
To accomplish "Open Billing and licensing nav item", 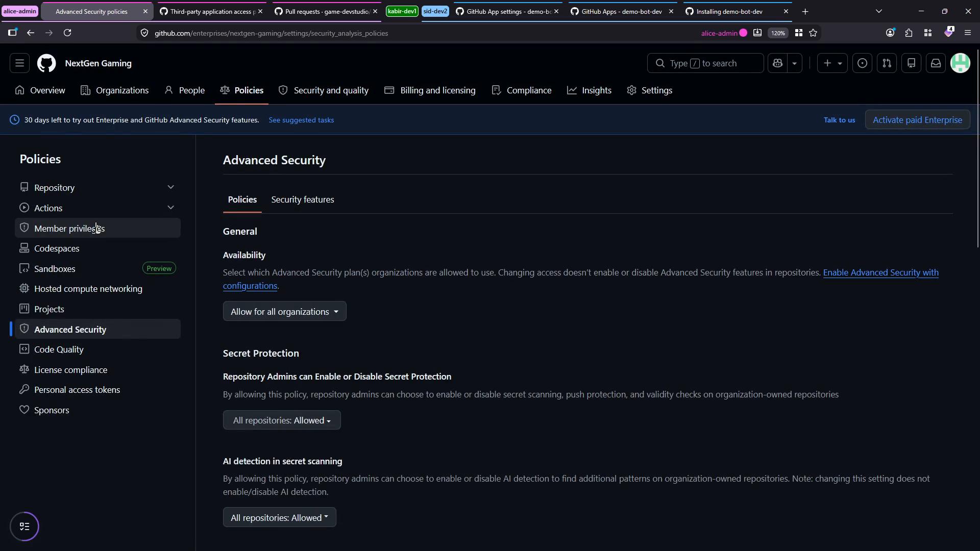I will point(430,90).
